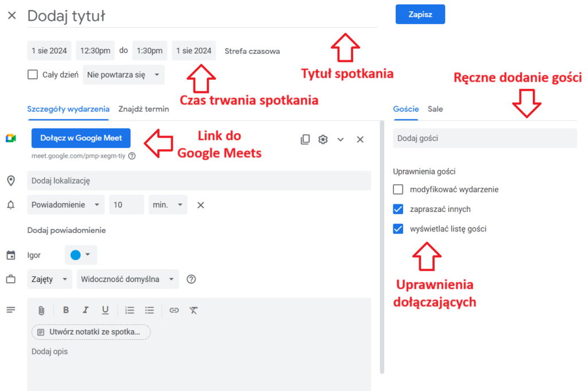Image resolution: width=588 pixels, height=391 pixels.
Task: Open the blue event color picker
Action: point(81,255)
